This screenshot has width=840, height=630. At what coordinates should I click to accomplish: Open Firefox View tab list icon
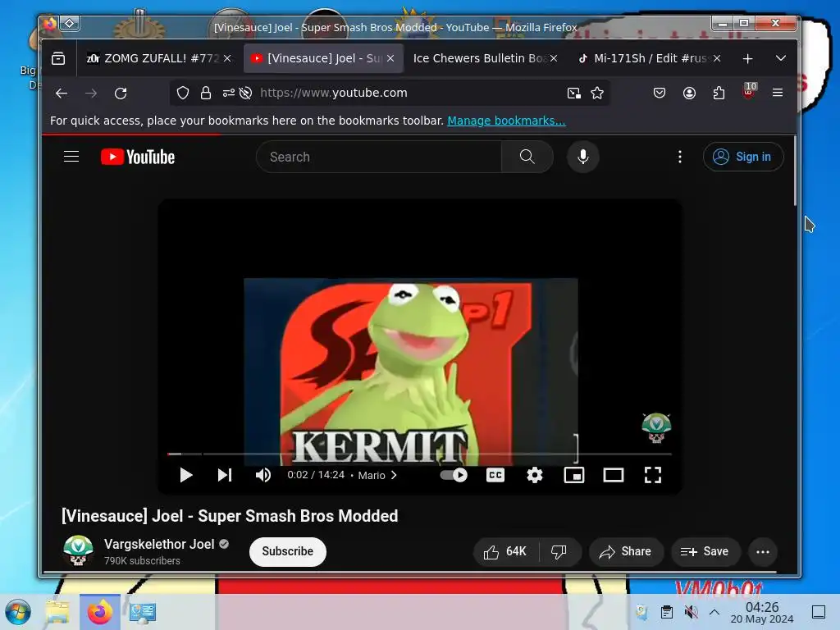tap(58, 58)
